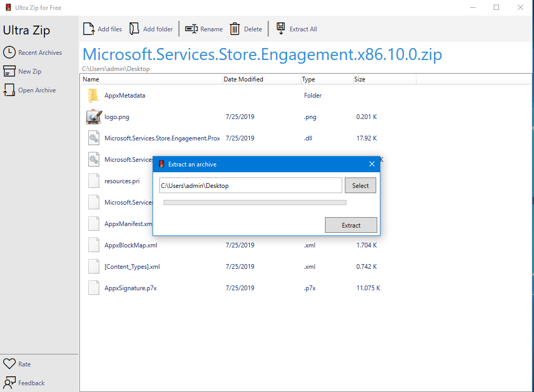The width and height of the screenshot is (534, 392).
Task: Click the Rate heart icon
Action: pos(9,364)
